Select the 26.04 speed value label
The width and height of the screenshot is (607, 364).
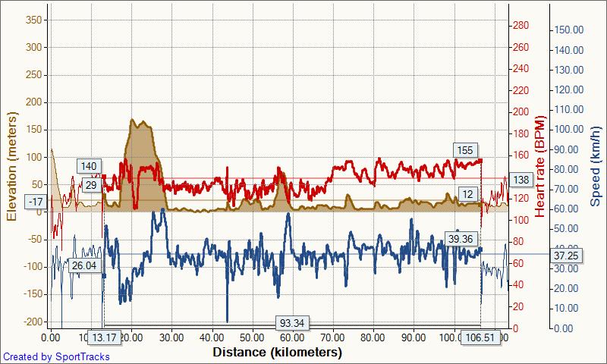(83, 265)
